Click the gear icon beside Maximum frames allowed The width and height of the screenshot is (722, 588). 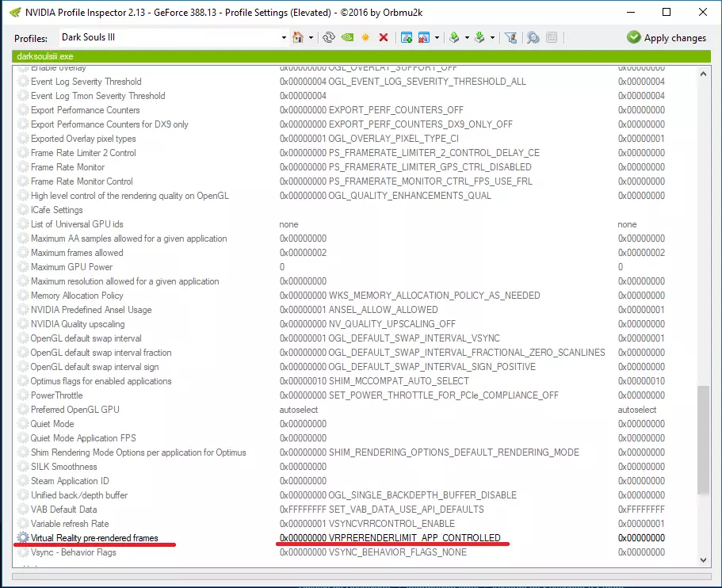coord(22,252)
